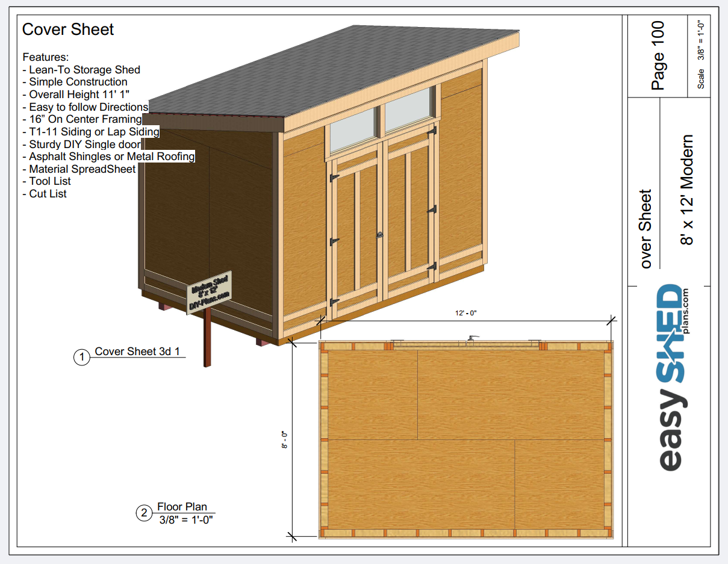Click the circled number 2 view tag
This screenshot has height=564, width=728.
[144, 513]
